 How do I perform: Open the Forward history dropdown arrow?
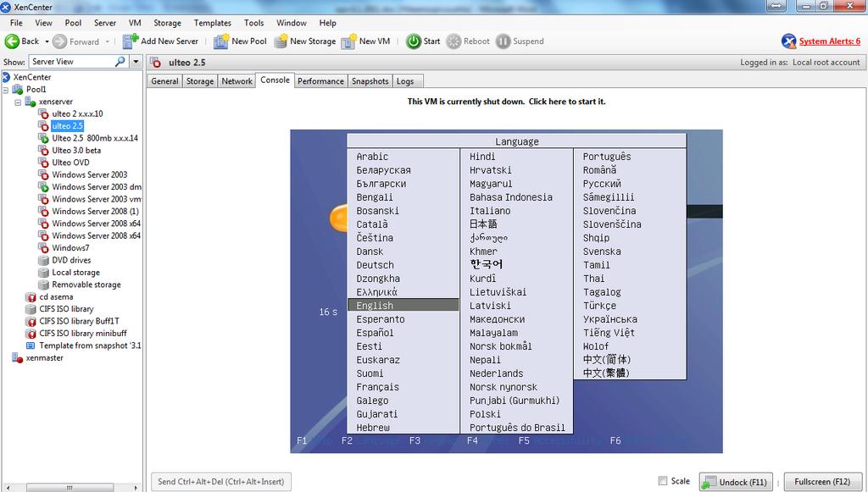pos(108,41)
